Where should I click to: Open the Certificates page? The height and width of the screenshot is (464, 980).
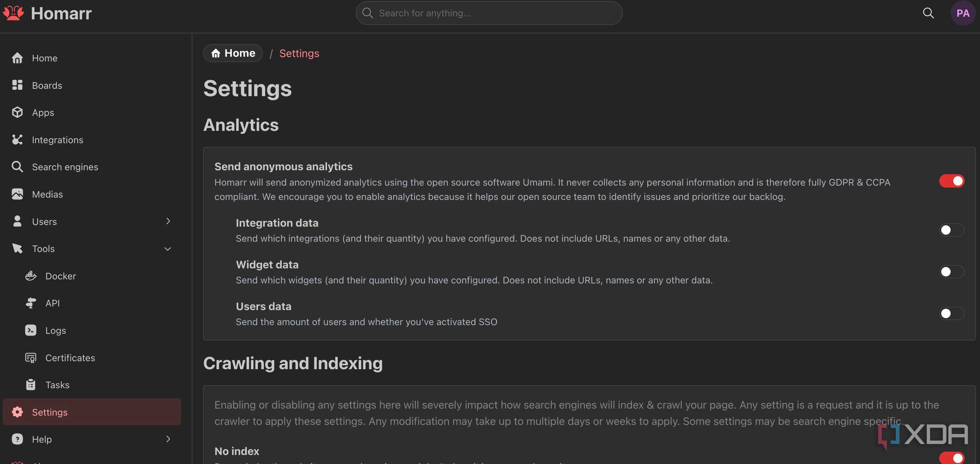tap(98, 358)
